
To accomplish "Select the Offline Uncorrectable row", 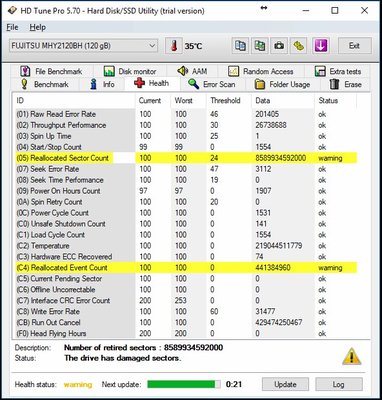I will [185, 290].
